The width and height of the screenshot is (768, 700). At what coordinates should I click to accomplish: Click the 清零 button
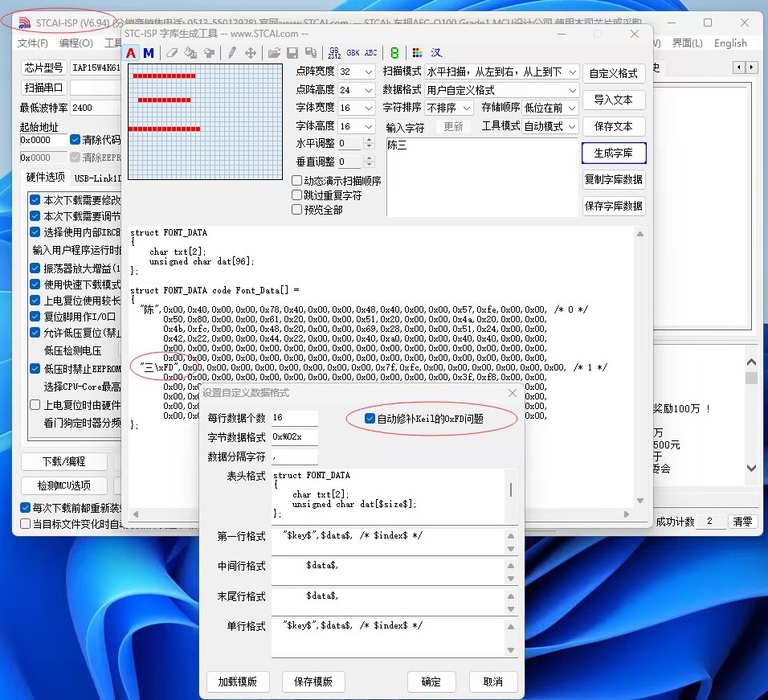(x=742, y=522)
